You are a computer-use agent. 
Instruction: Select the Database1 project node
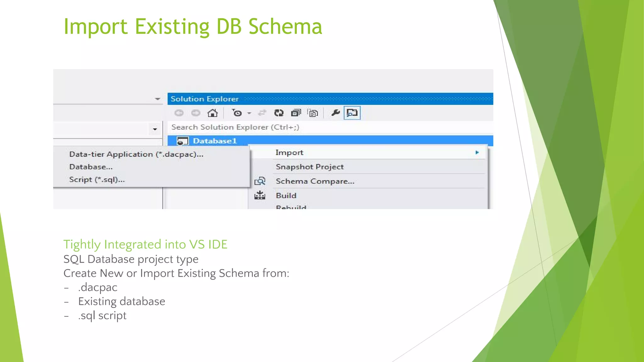pyautogui.click(x=330, y=141)
